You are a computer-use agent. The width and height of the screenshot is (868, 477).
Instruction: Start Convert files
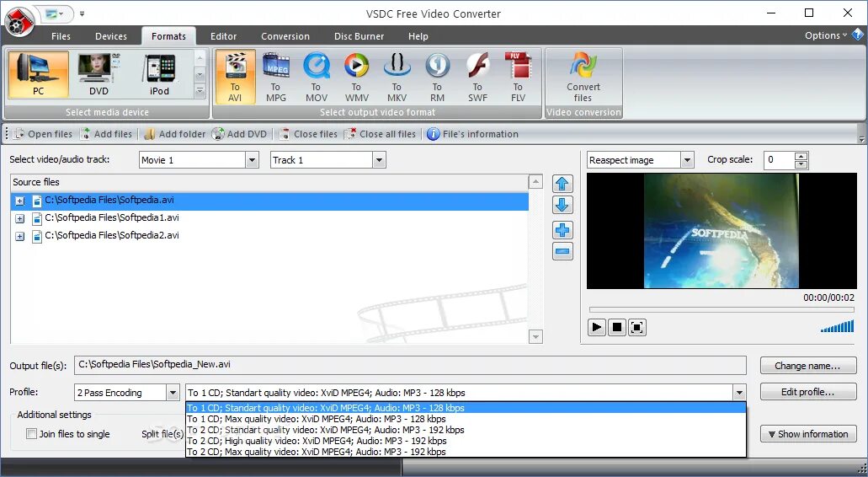click(x=583, y=77)
